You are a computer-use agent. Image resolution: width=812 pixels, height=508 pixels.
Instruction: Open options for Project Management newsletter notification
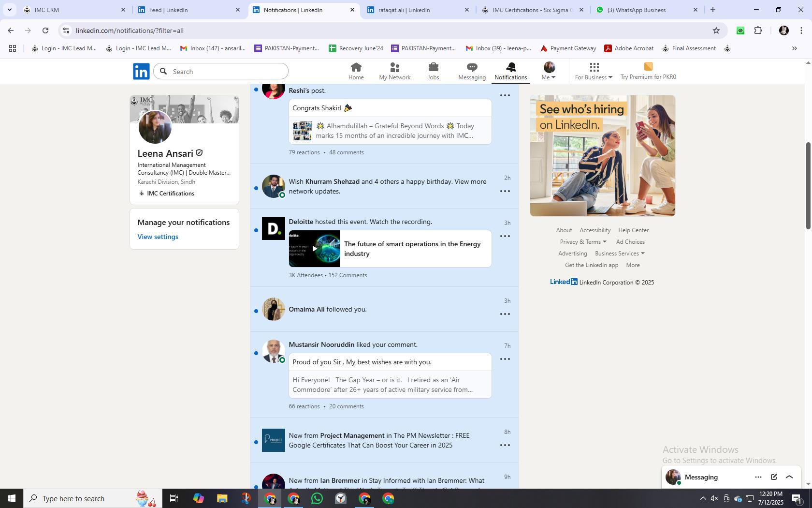coord(505,445)
